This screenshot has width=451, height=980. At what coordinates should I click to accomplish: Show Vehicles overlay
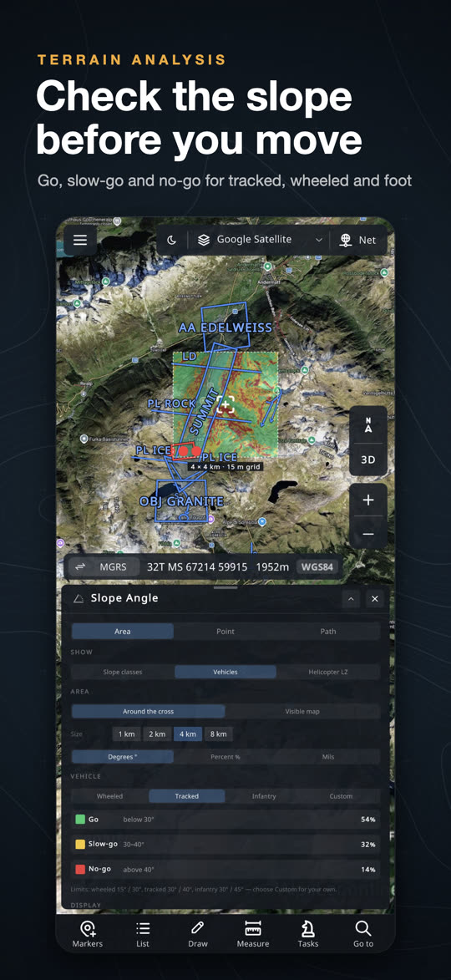225,672
